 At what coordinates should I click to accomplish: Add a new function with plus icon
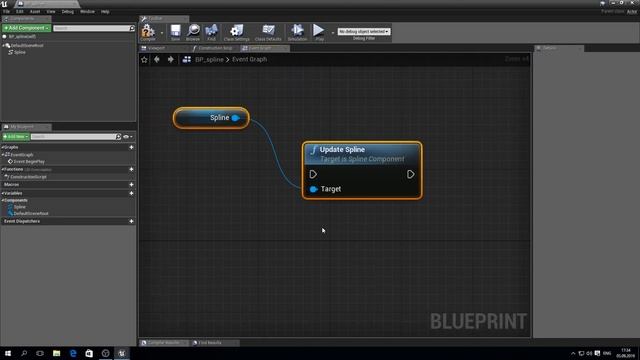(131, 169)
